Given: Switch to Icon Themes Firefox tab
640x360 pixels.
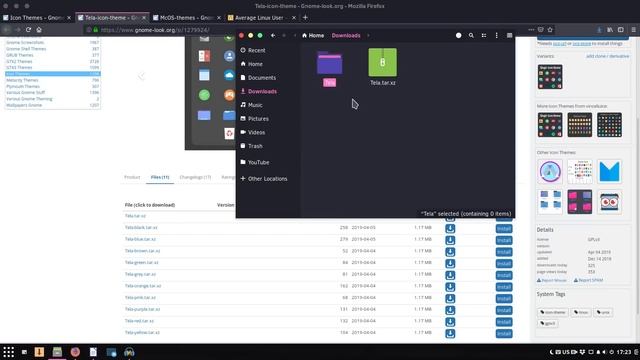Looking at the screenshot, I should 36,18.
